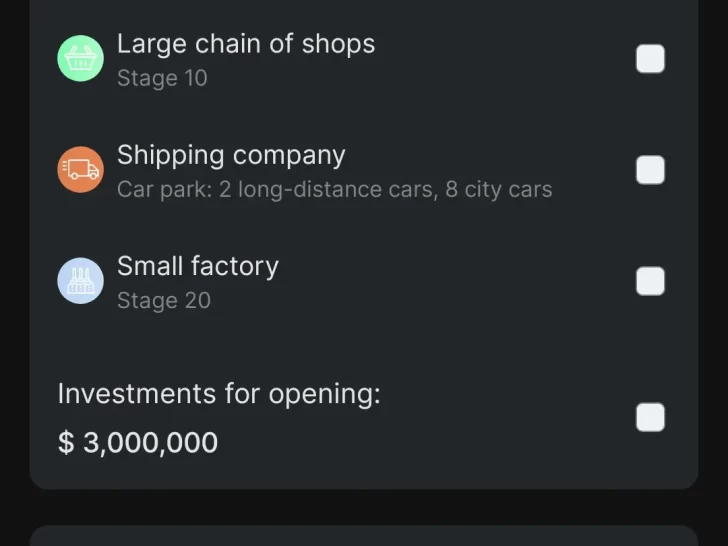728x546 pixels.
Task: Click the black margin left of the card
Action: coord(14,250)
